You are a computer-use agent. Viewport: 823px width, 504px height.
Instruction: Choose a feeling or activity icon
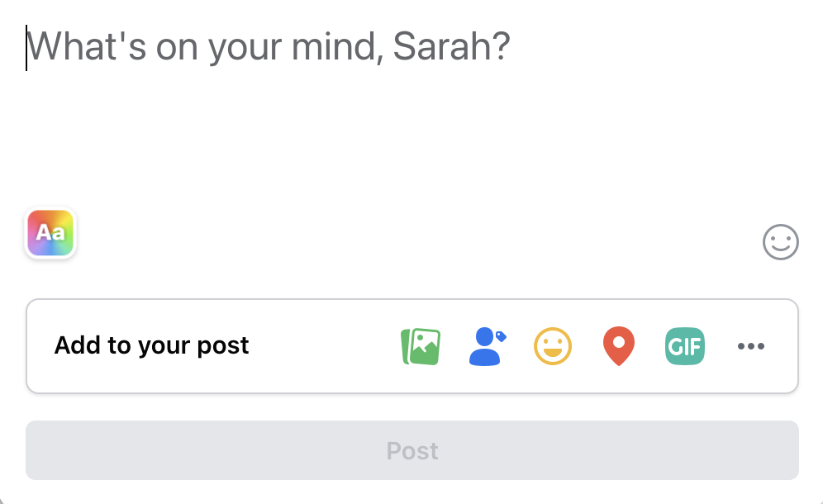pos(553,346)
